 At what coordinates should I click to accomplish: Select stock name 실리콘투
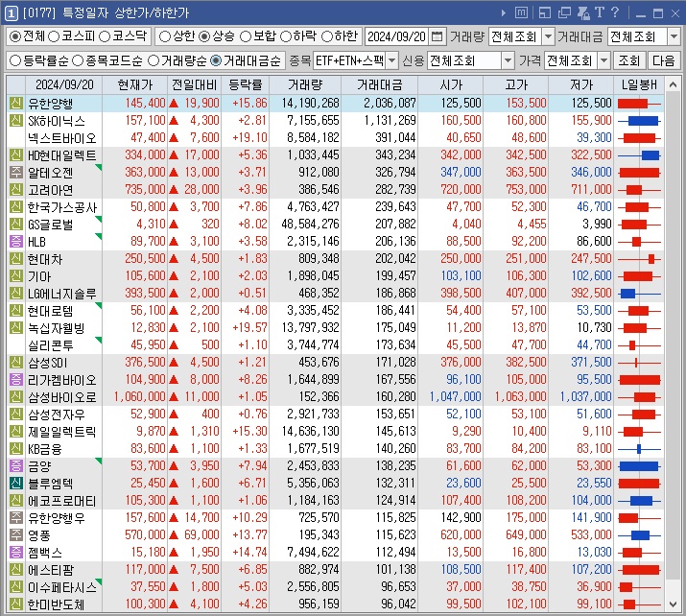pyautogui.click(x=50, y=345)
